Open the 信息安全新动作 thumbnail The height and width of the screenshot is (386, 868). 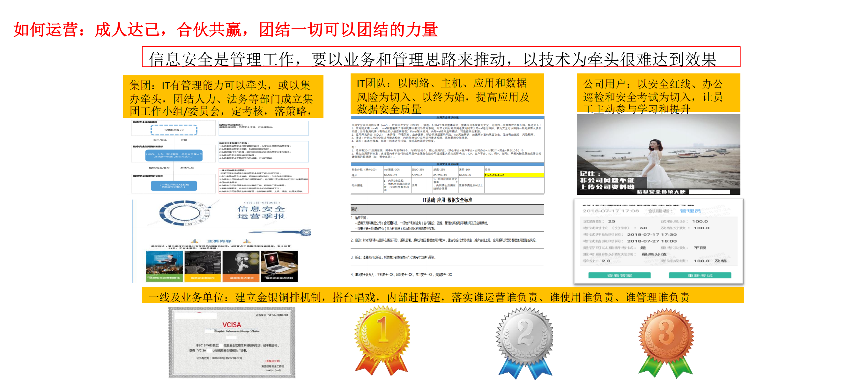click(203, 267)
